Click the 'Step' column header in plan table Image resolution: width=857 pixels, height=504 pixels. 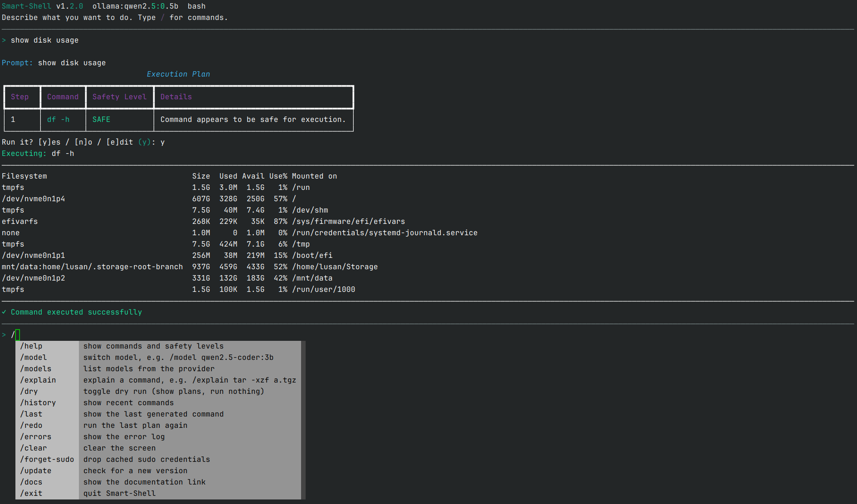tap(20, 97)
